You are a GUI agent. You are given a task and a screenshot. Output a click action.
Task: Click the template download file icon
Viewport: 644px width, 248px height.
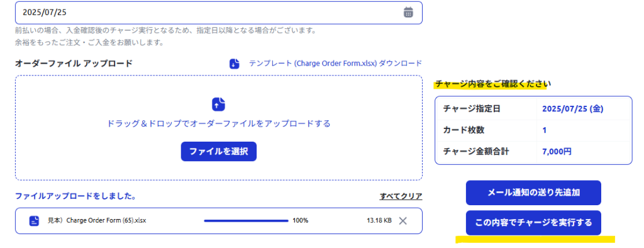(x=235, y=64)
